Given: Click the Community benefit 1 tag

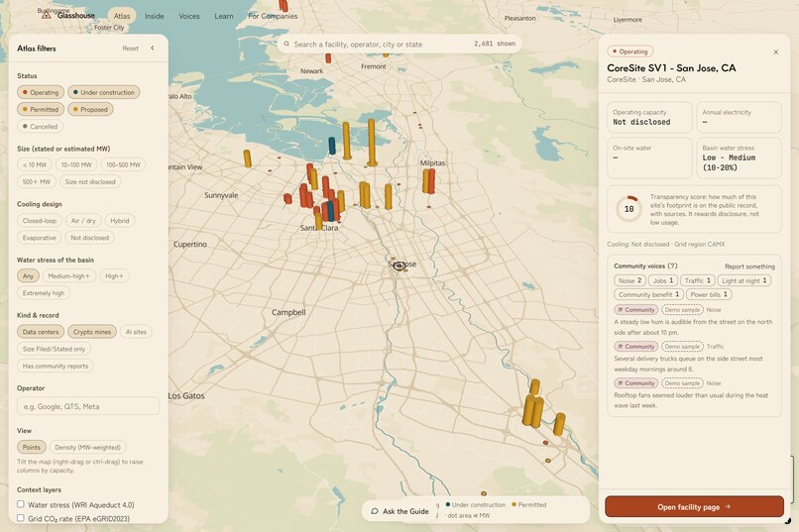Looking at the screenshot, I should coord(648,294).
